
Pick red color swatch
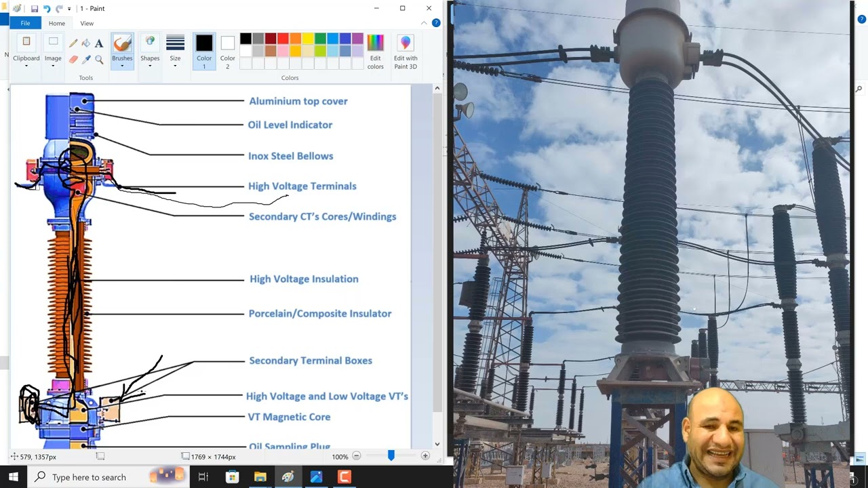click(x=283, y=39)
